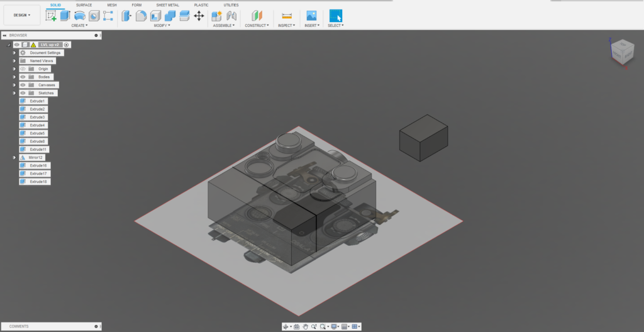Toggle visibility of Canvases folder
Screen dimensions: 644x332
click(23, 85)
